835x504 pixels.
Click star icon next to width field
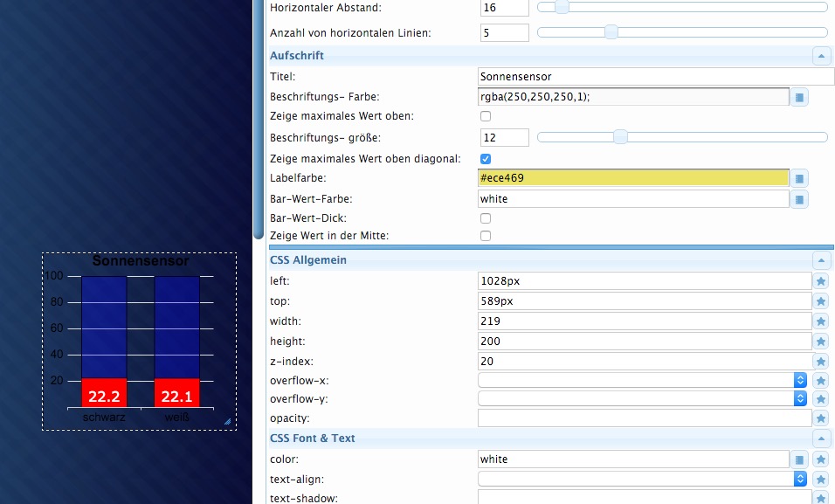click(x=821, y=321)
